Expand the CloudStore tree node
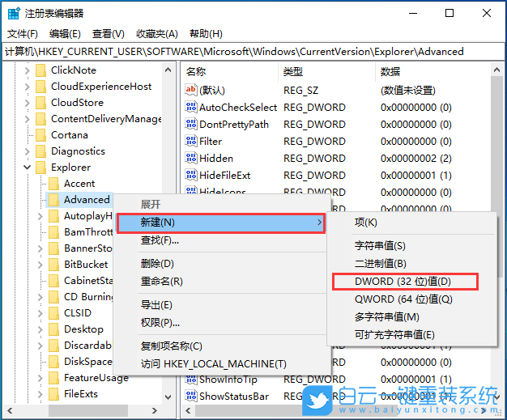This screenshot has height=420, width=507. [28, 103]
